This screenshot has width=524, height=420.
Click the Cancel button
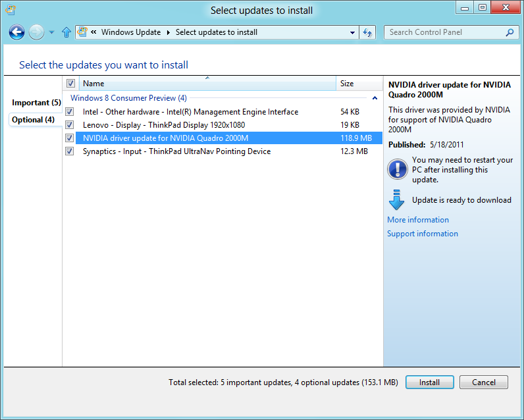484,382
